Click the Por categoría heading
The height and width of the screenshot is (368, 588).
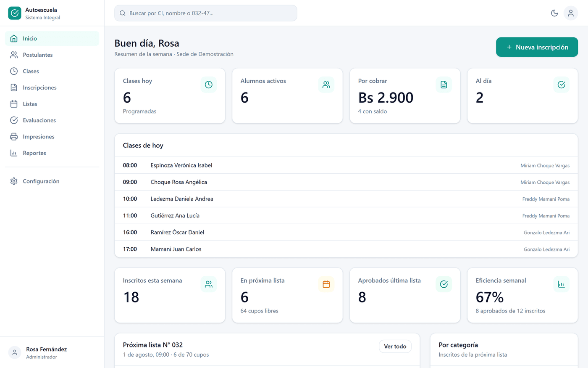(458, 345)
